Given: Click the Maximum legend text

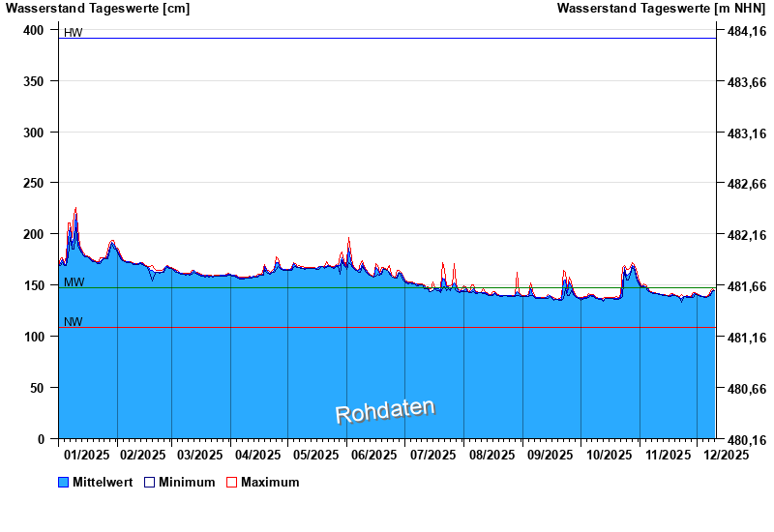Looking at the screenshot, I should tap(270, 482).
